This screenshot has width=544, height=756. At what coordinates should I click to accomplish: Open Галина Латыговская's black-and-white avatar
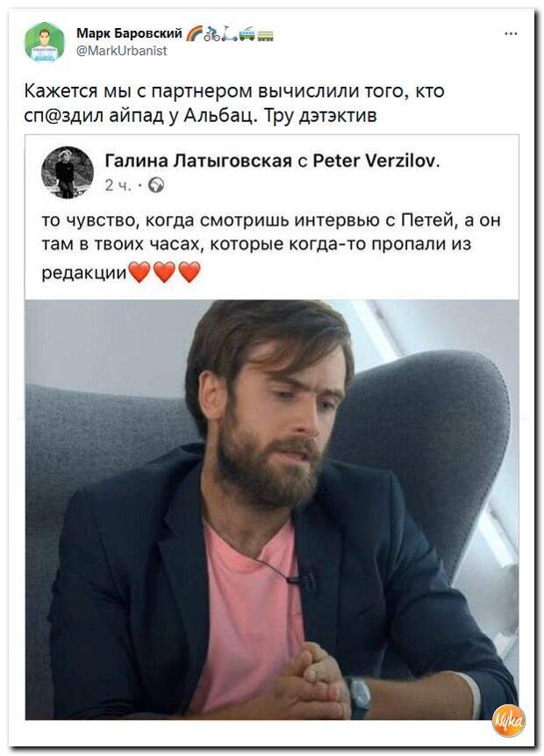(68, 172)
